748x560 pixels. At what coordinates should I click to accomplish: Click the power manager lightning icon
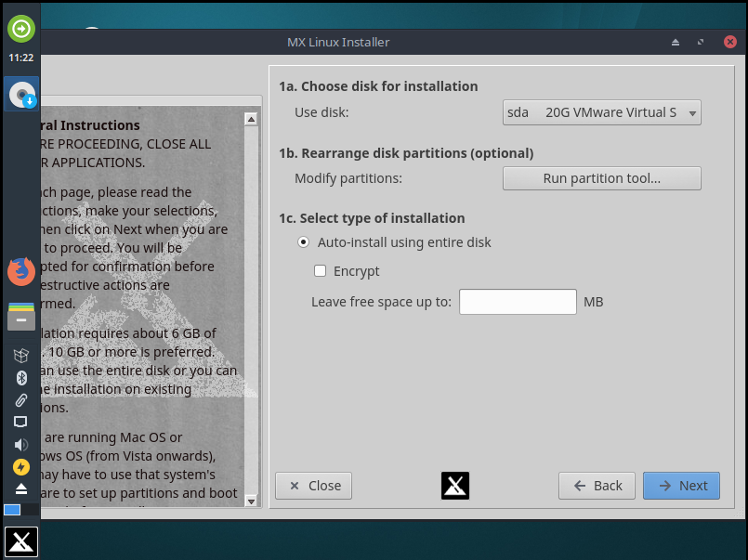(x=20, y=466)
